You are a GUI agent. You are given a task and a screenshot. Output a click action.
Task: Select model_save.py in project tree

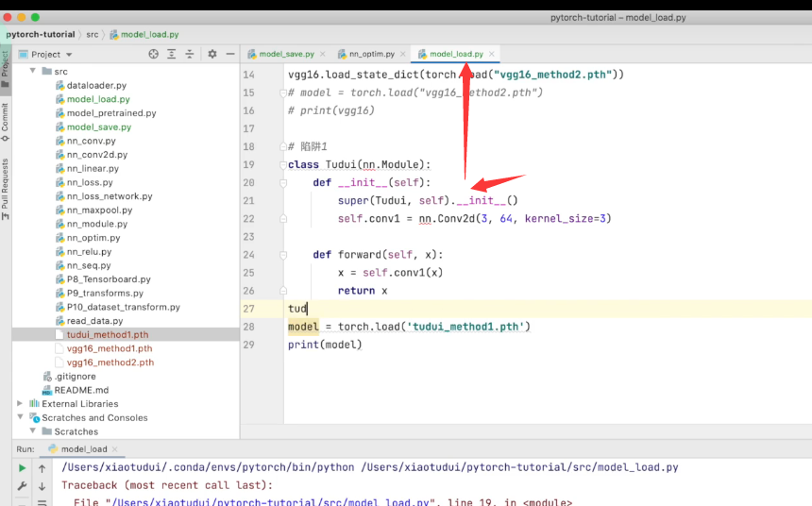point(99,126)
